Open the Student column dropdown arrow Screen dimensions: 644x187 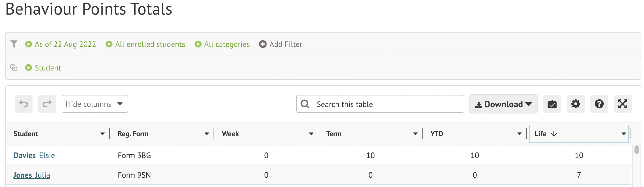tap(103, 134)
